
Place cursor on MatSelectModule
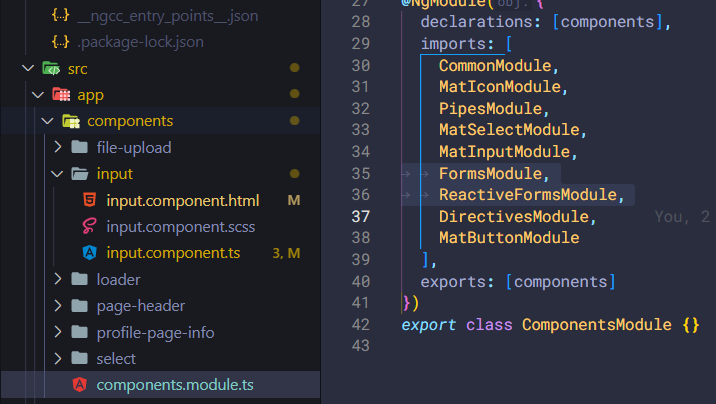pyautogui.click(x=509, y=130)
